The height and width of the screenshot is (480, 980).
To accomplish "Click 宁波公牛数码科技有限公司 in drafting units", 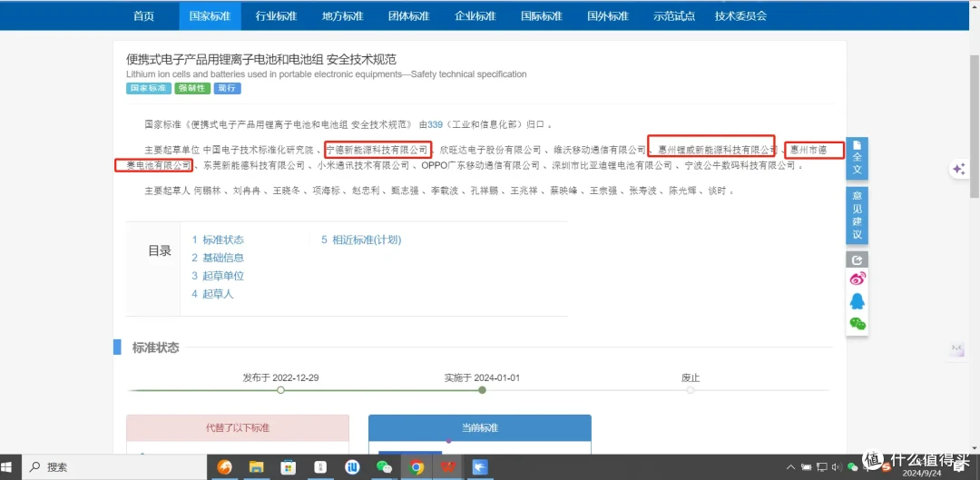I will (x=740, y=166).
